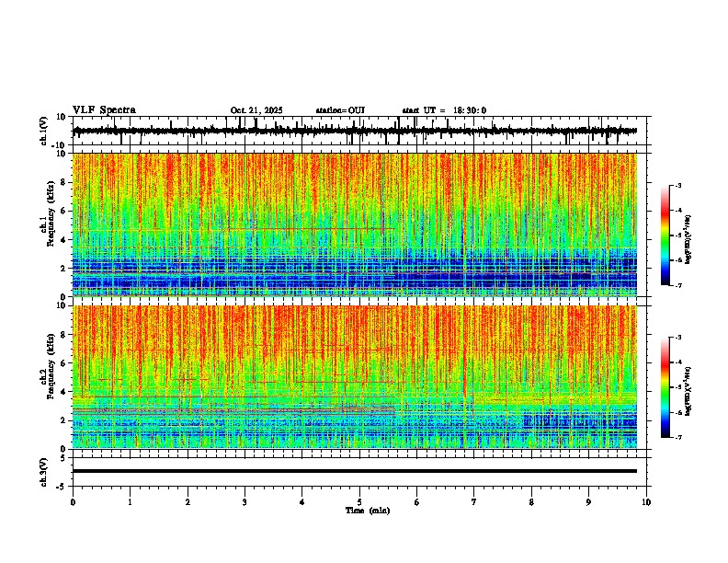Viewport: 728px width, 563px height.
Task: Click the "8" kHz tick on ch.1 frequency axis
Action: (64, 182)
